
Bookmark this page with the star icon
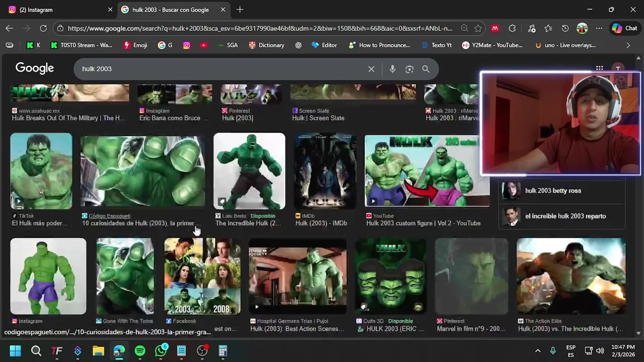click(478, 29)
